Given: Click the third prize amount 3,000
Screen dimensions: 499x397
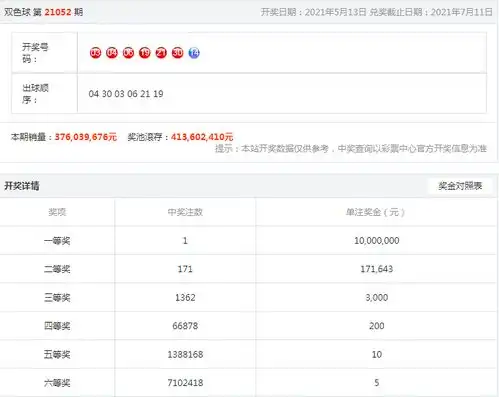Looking at the screenshot, I should pyautogui.click(x=377, y=297).
